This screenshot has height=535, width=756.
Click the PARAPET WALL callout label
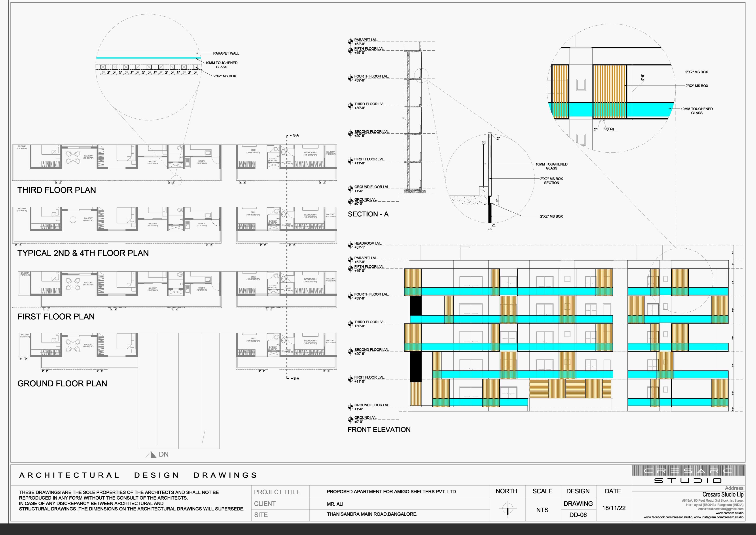[x=226, y=53]
